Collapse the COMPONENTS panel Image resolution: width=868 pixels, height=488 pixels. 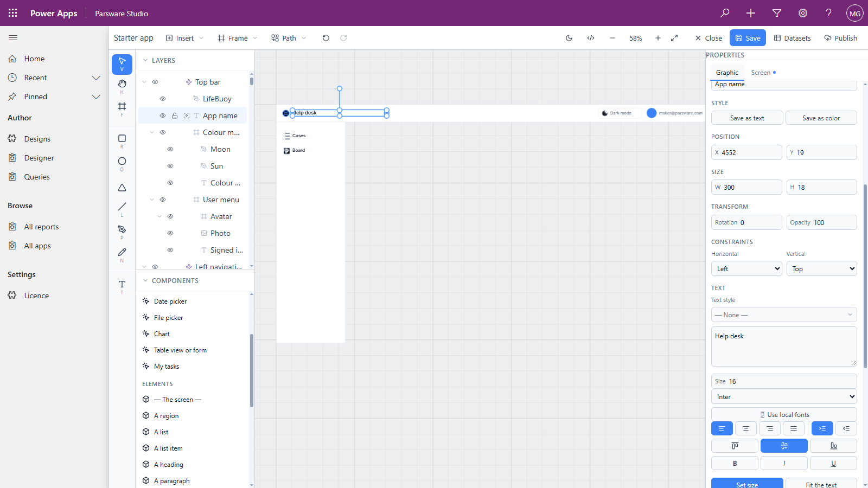click(x=145, y=280)
